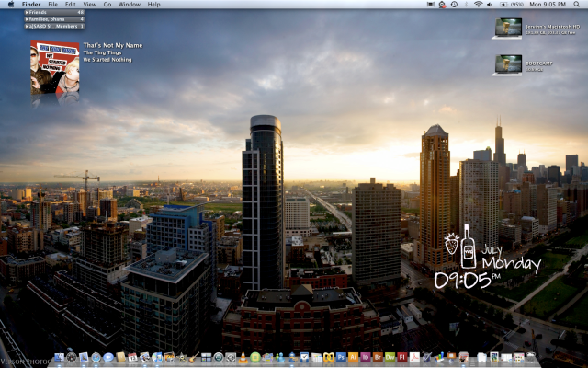
Task: Open the Apple menu
Action: point(9,5)
